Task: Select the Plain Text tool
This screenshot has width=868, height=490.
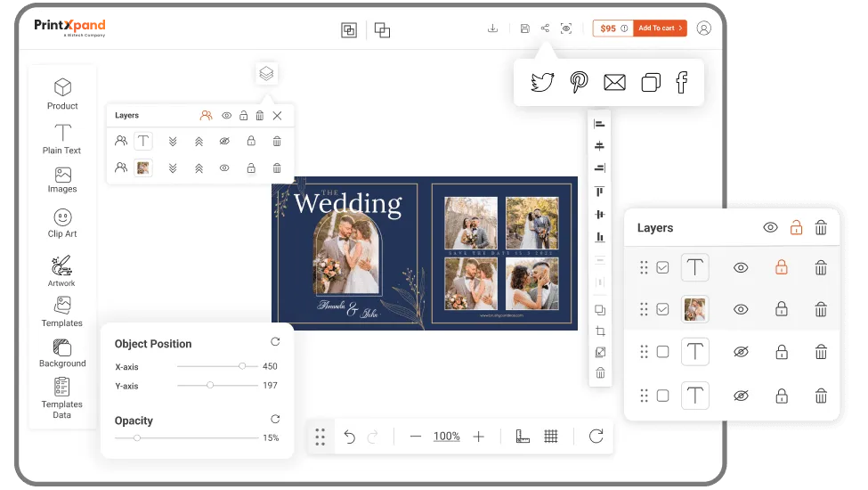Action: click(62, 139)
